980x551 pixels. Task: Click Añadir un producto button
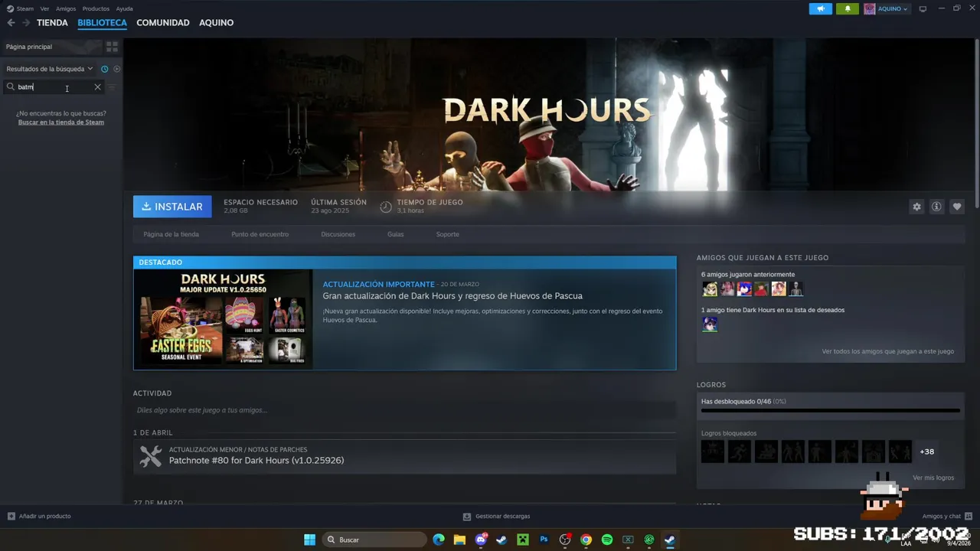pyautogui.click(x=39, y=517)
